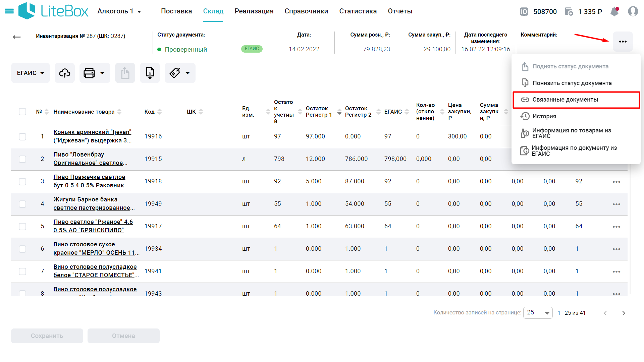Screen dimensions: 644x362
Task: Click the Сохранить button
Action: click(47, 336)
